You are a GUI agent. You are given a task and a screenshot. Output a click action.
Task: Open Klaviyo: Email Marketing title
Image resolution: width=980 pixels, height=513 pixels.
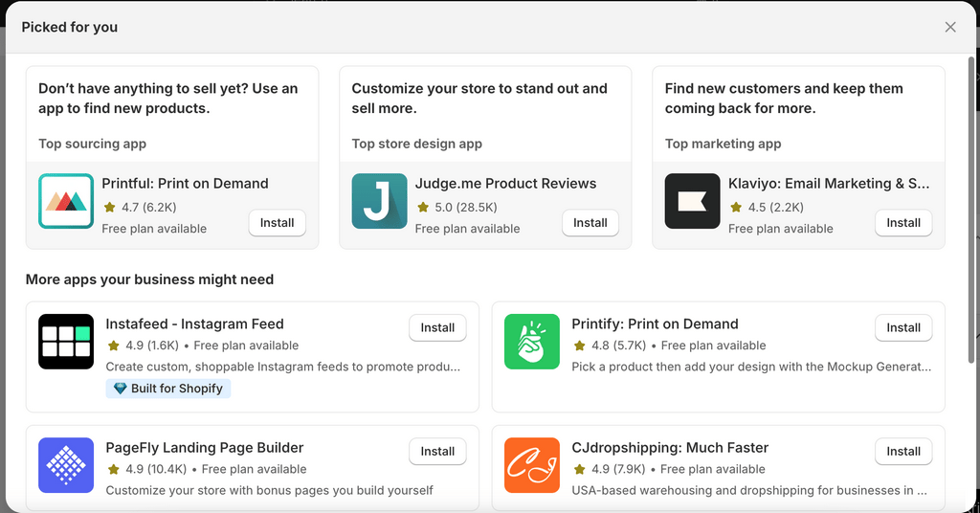tap(829, 184)
